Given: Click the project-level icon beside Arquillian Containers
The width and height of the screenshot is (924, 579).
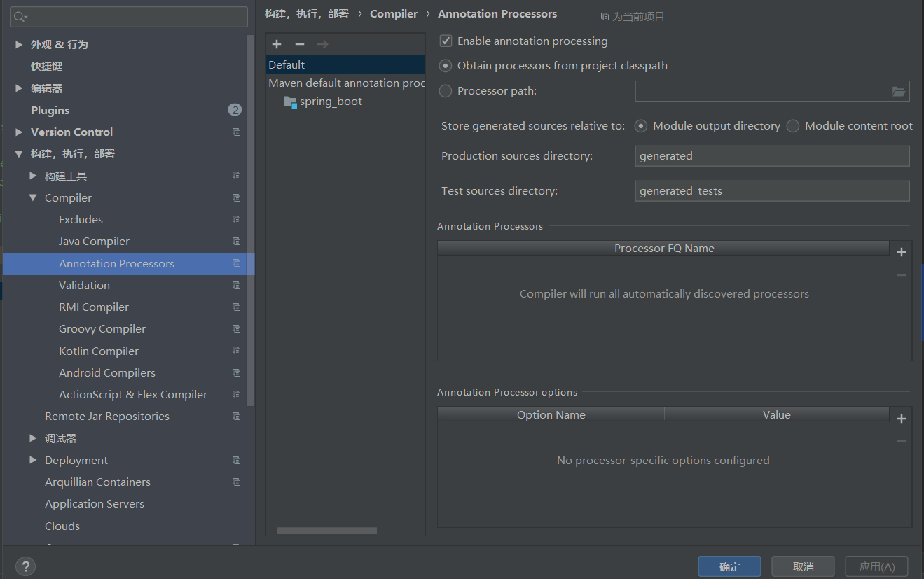Looking at the screenshot, I should 236,482.
